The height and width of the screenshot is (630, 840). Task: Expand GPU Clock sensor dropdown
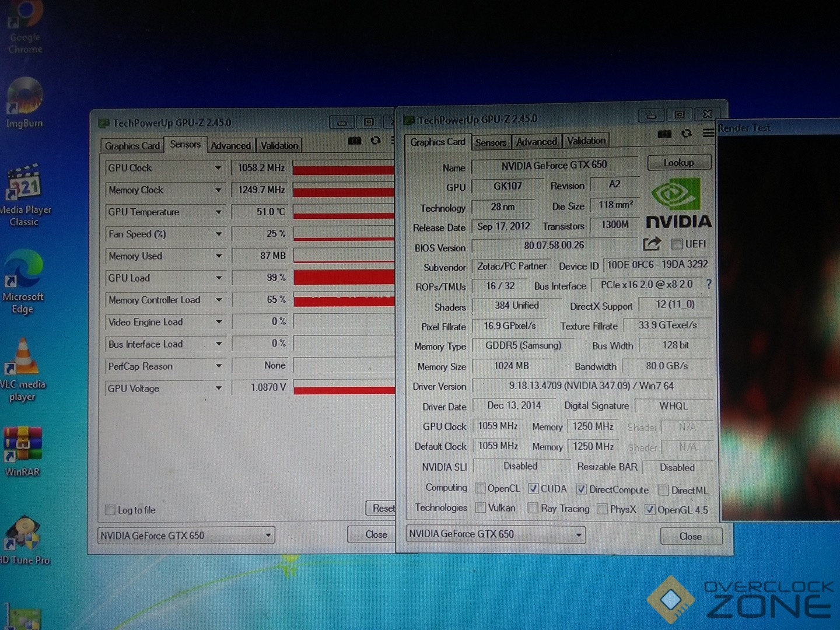(218, 168)
